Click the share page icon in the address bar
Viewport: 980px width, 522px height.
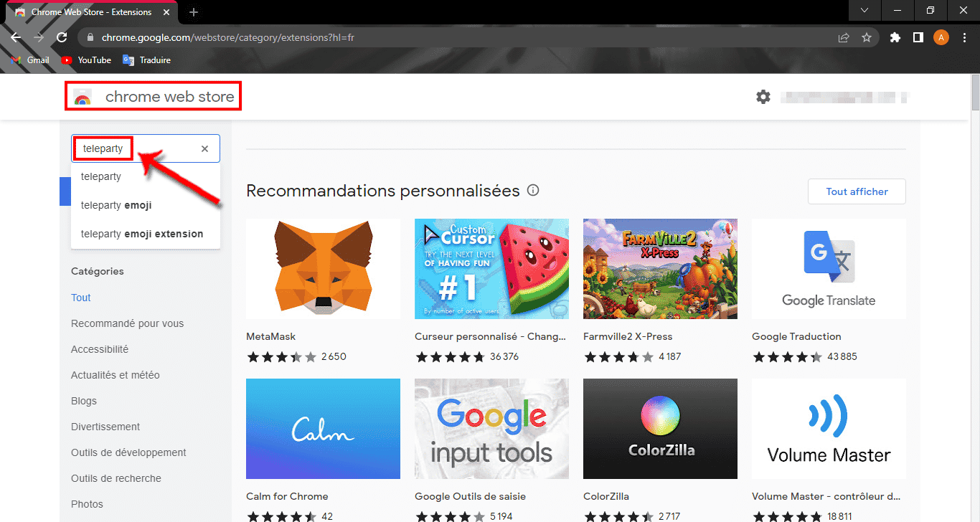[x=844, y=37]
